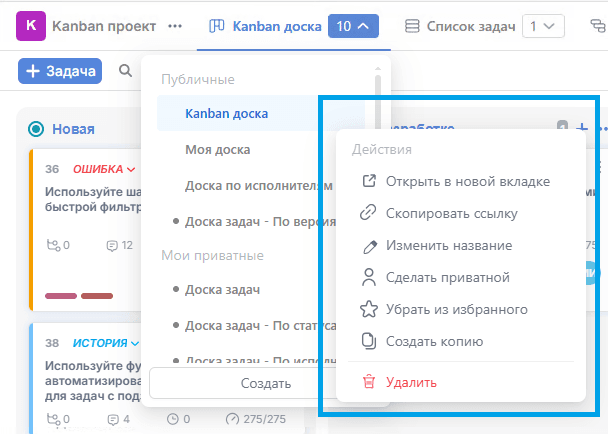Select Доска по исполнителям board
Image resolution: width=608 pixels, height=434 pixels.
coord(259,186)
